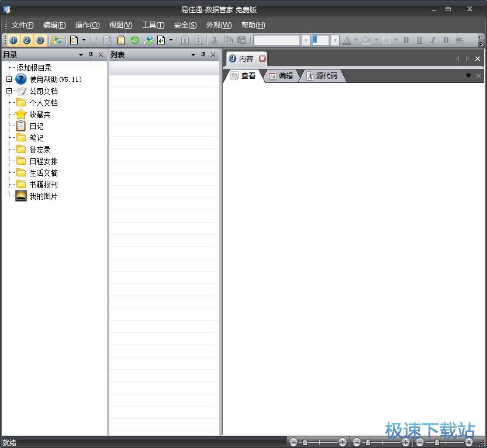Expand the 使用帮助(V5.11) tree node
Viewport: 487px width, 448px height.
click(x=9, y=79)
